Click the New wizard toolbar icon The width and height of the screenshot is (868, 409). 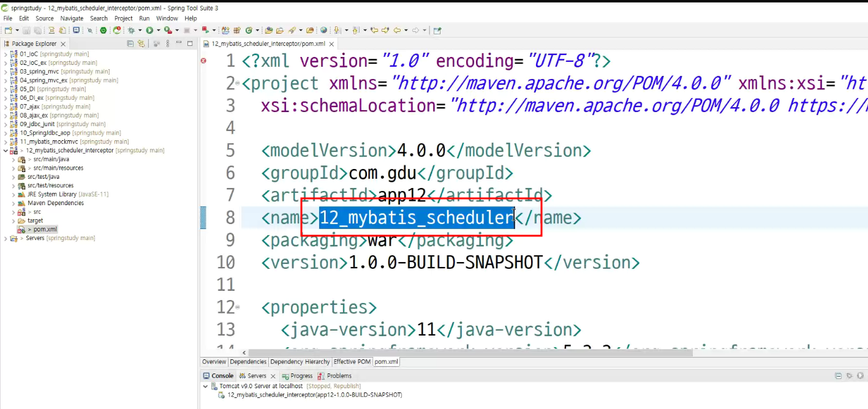8,30
